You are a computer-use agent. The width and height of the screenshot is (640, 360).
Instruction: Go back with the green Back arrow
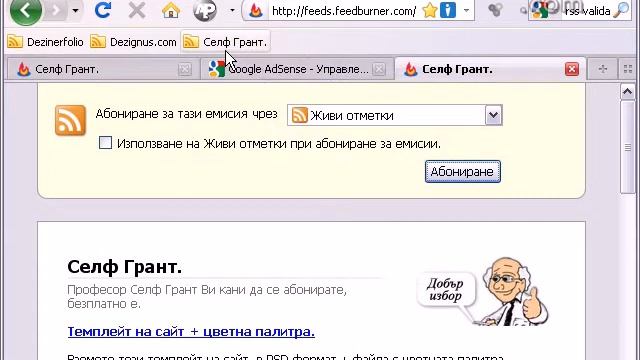click(25, 11)
